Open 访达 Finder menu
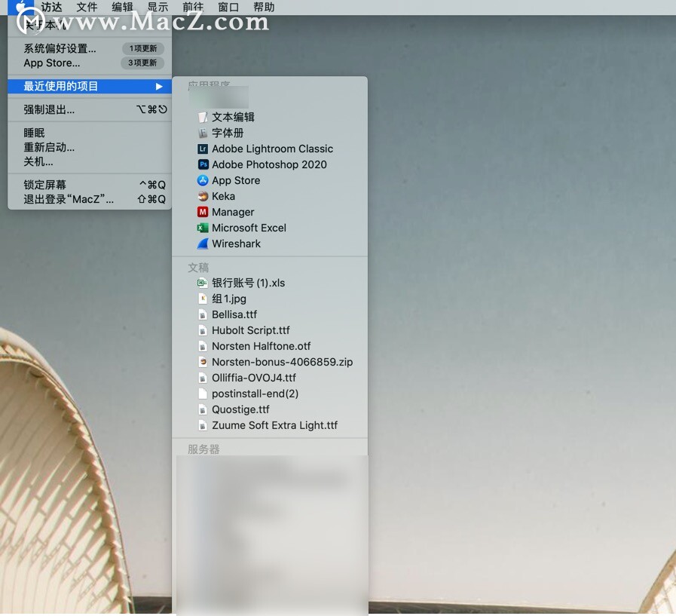This screenshot has width=676, height=616. point(52,7)
